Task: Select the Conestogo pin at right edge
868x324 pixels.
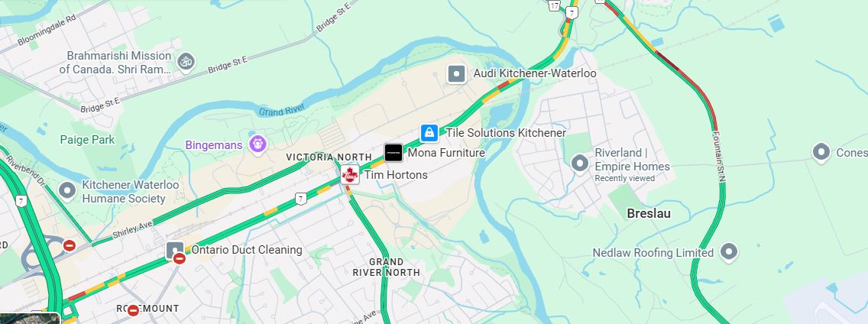Action: 821,152
